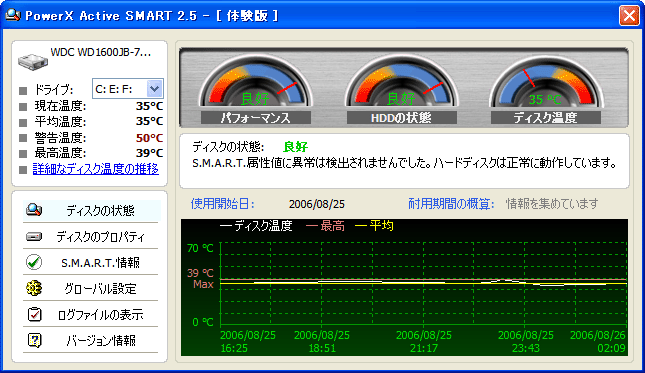Click the magnifier icon beside ディスクの状態
The height and width of the screenshot is (373, 645).
point(34,210)
